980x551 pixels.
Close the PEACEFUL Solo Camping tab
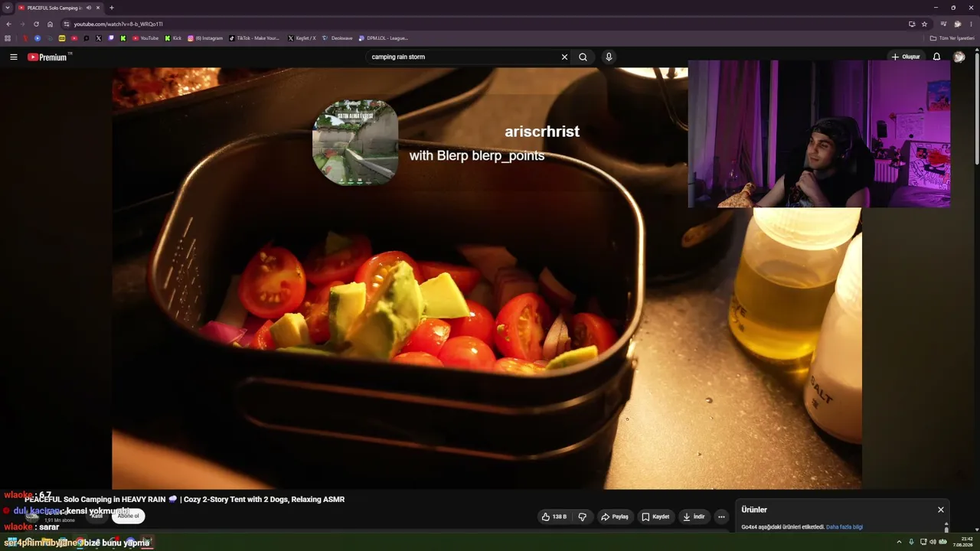(x=98, y=8)
